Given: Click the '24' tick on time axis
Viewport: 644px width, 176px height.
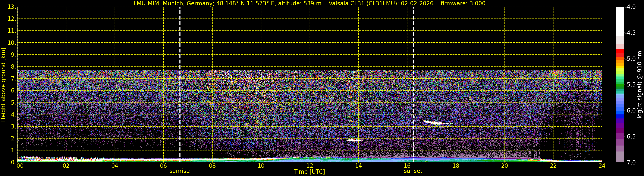Looking at the screenshot, I should coord(602,166).
